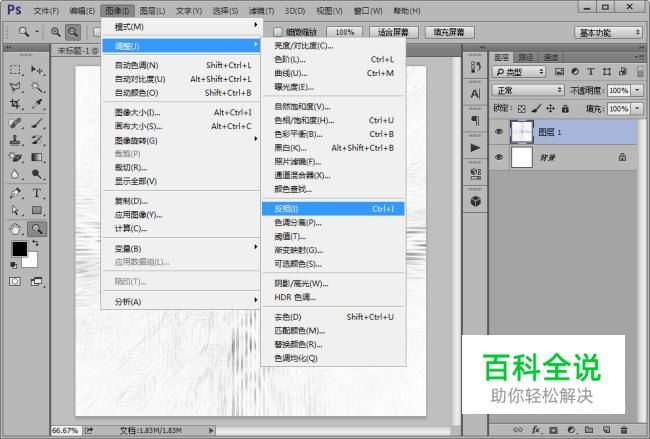Toggle Quick Mask mode

pos(15,282)
